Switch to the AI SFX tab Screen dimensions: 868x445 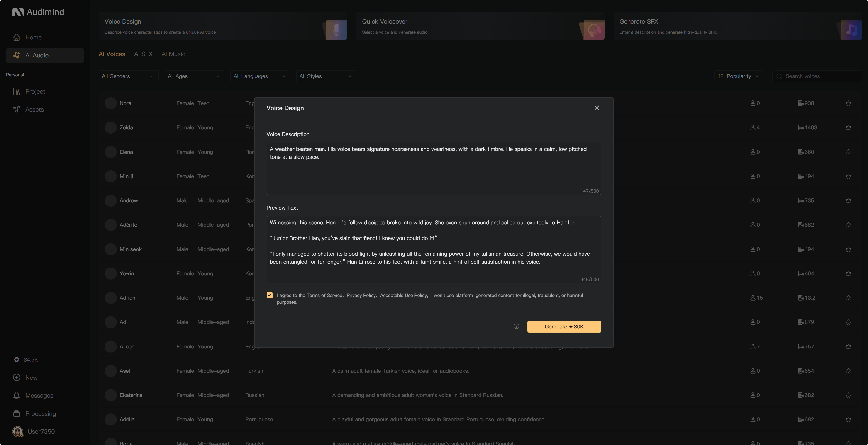143,54
